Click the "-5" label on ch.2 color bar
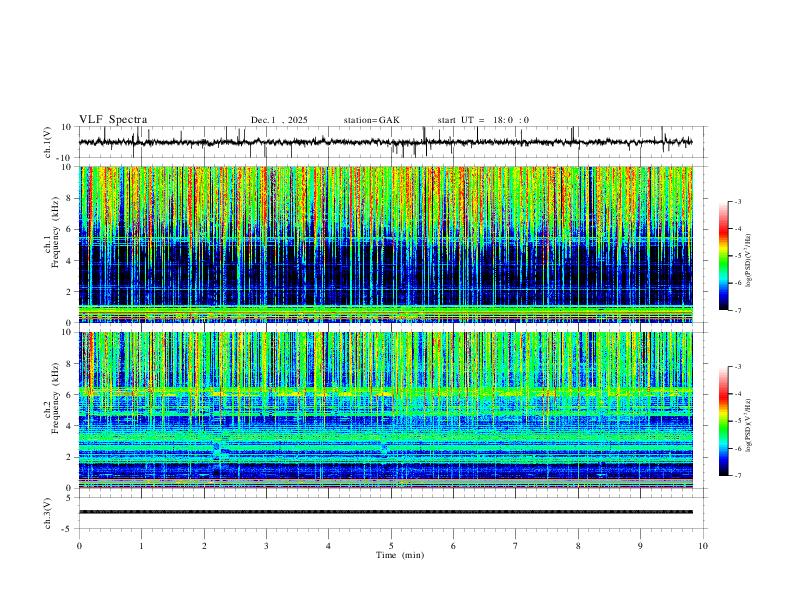 (x=737, y=421)
